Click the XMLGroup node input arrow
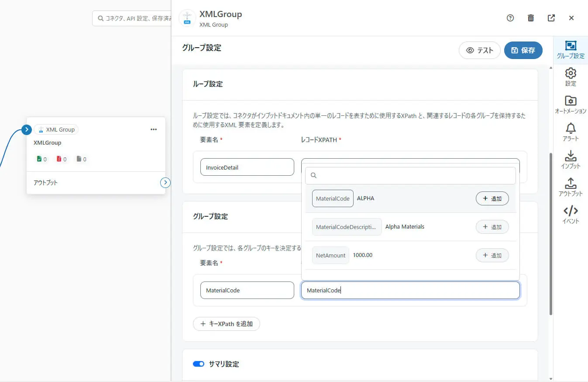The height and width of the screenshot is (382, 588). [27, 129]
